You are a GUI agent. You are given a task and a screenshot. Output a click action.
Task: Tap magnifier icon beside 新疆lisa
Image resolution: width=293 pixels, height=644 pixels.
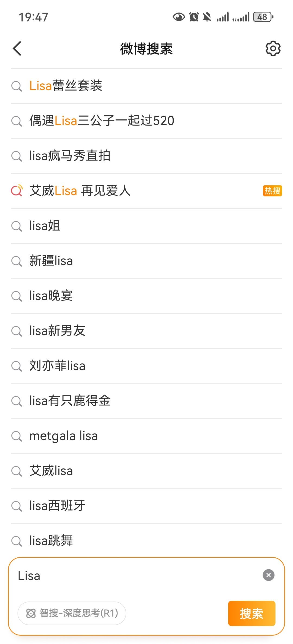[17, 261]
